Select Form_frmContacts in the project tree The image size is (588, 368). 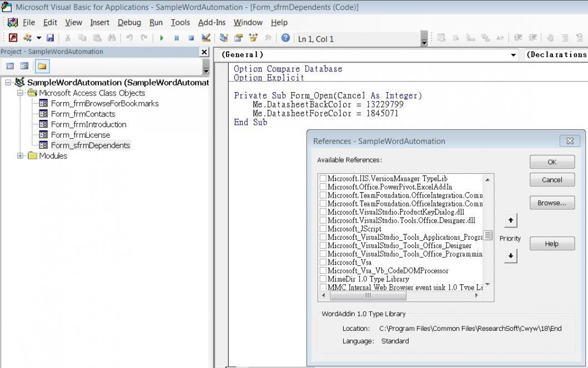coord(83,114)
